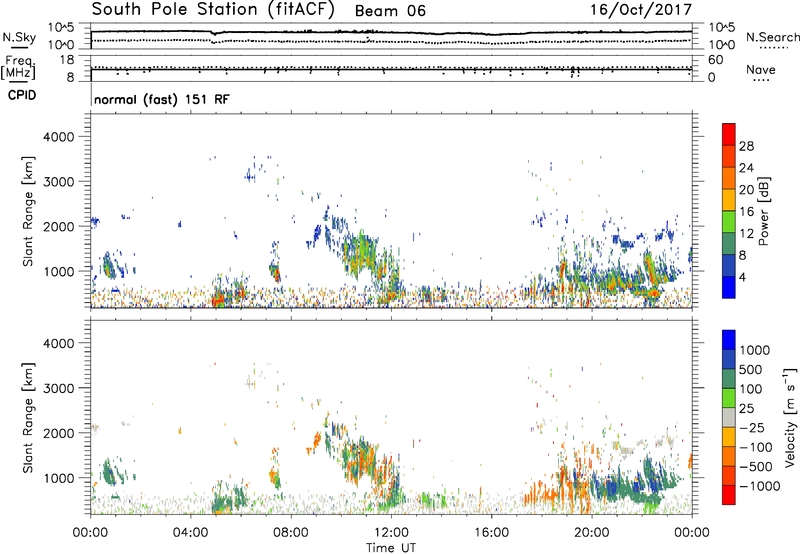Click the light green Power segment between 12 and 16
This screenshot has height=554, width=800.
tap(729, 222)
